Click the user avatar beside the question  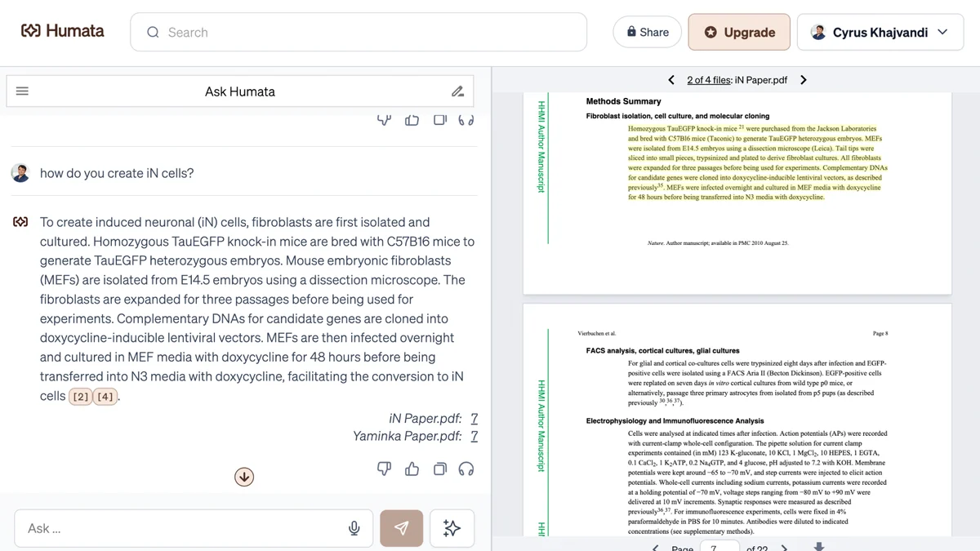(20, 173)
